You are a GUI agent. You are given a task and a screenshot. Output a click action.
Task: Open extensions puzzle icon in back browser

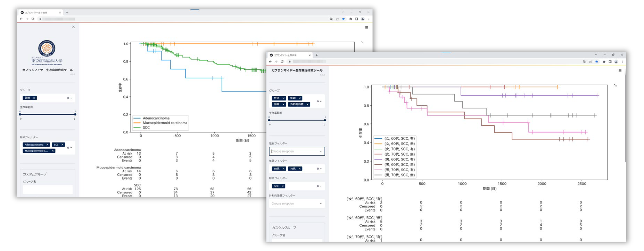click(350, 19)
